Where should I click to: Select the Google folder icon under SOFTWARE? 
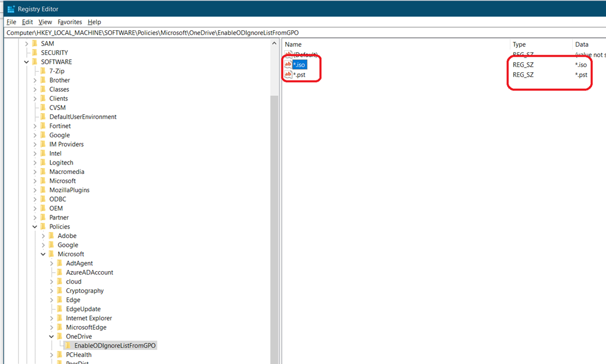tap(43, 136)
